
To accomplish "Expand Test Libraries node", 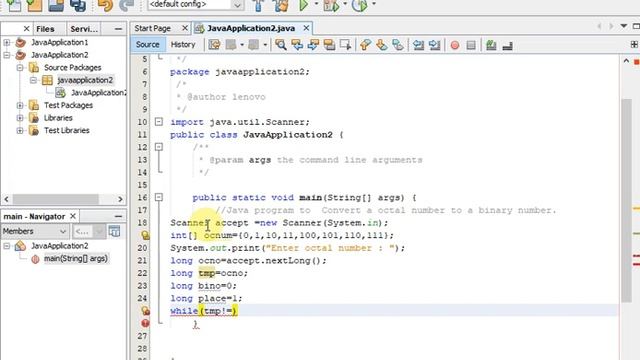I will click(20, 131).
